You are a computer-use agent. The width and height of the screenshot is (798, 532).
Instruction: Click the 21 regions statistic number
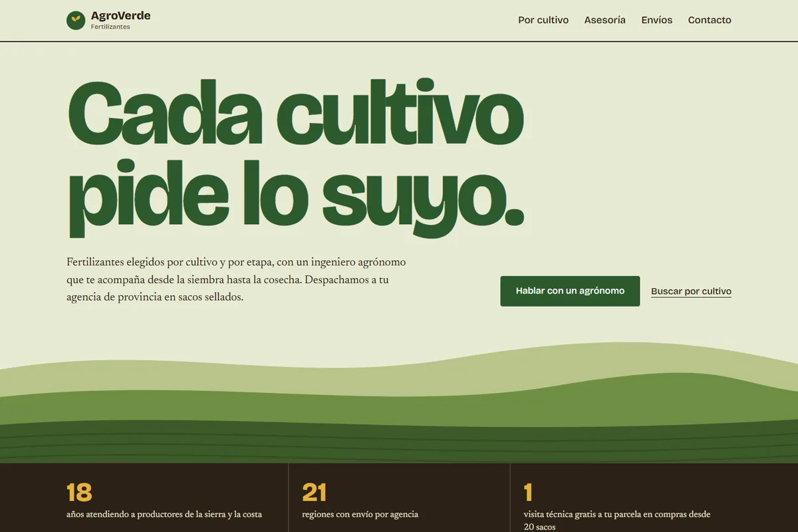point(314,493)
